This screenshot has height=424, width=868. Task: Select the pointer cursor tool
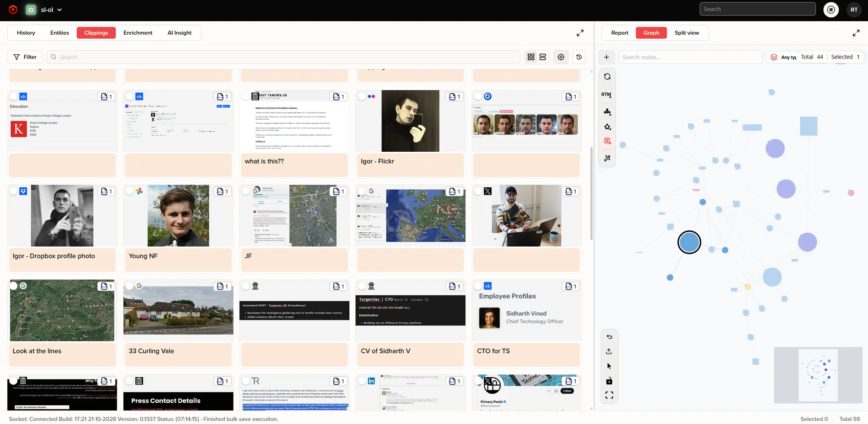(609, 366)
